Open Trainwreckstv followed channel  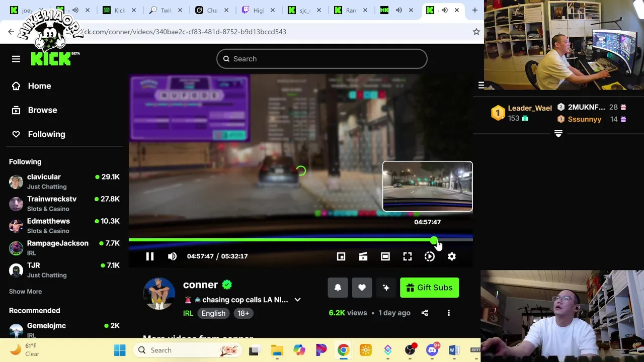[x=64, y=204]
